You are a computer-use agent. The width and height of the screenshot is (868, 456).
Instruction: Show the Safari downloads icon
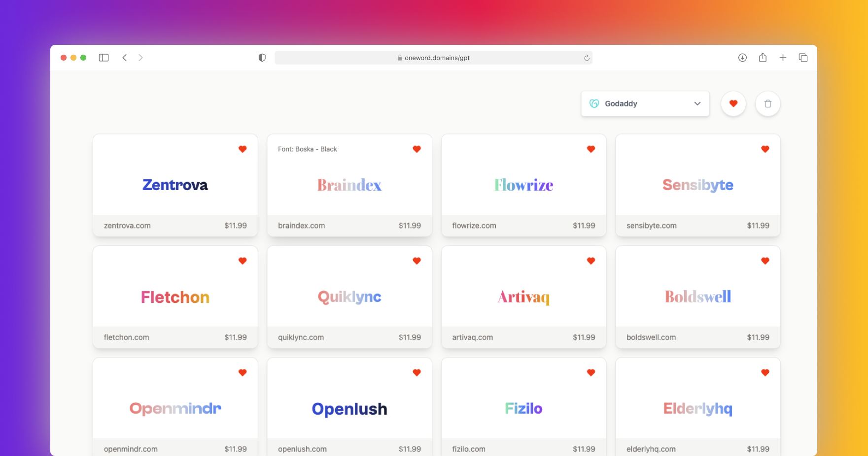tap(742, 58)
